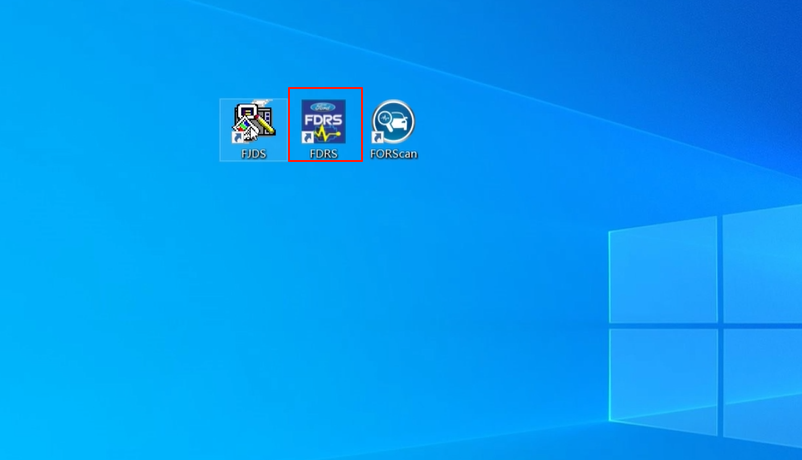Image resolution: width=802 pixels, height=460 pixels.
Task: Click the "FDRS" lettering inside the icon
Action: 324,119
